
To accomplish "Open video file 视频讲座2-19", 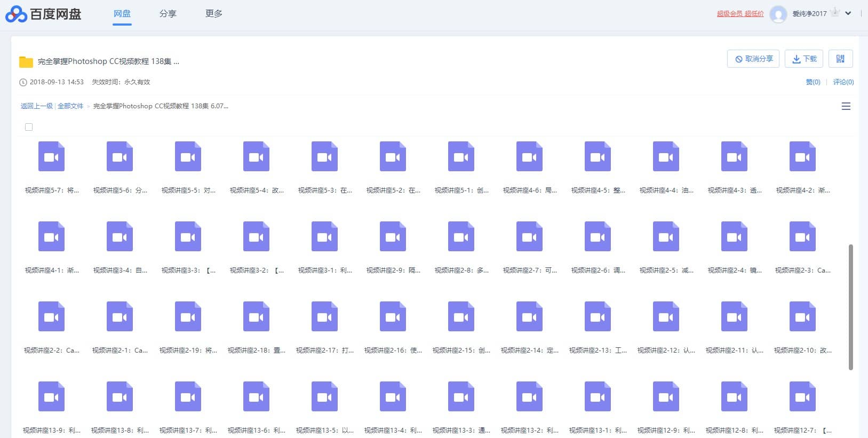I will click(188, 316).
